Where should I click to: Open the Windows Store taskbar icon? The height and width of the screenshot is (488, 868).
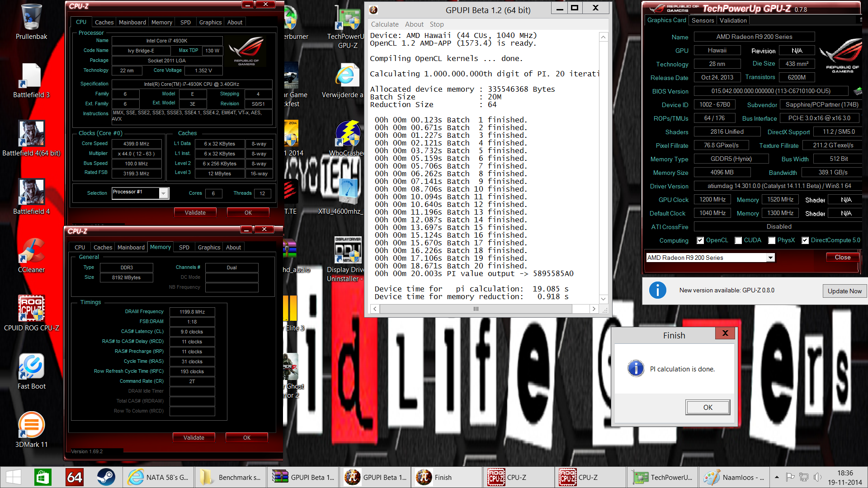(43, 477)
